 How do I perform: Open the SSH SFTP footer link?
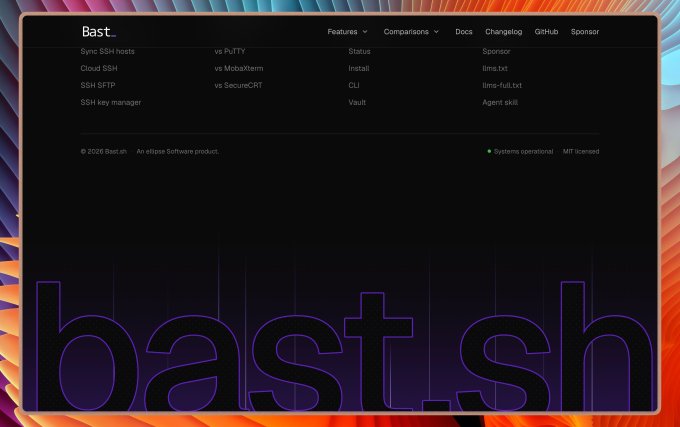(x=98, y=85)
